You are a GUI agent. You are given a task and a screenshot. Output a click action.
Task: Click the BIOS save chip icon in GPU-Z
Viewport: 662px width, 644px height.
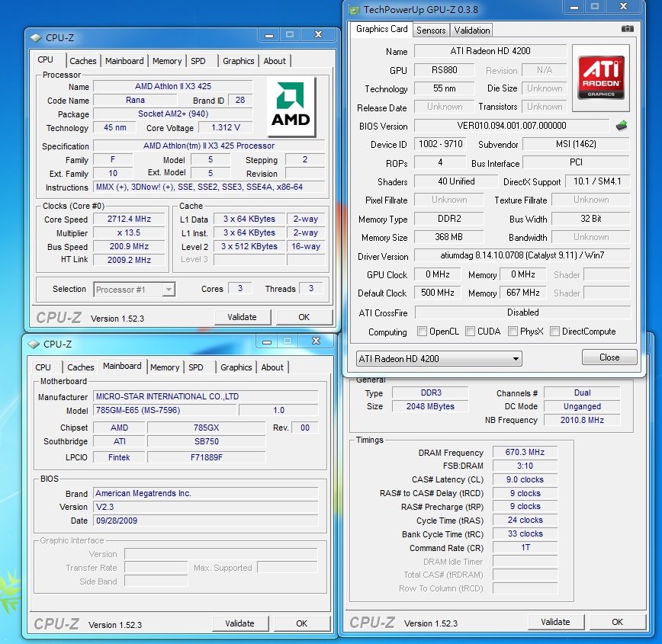[621, 125]
